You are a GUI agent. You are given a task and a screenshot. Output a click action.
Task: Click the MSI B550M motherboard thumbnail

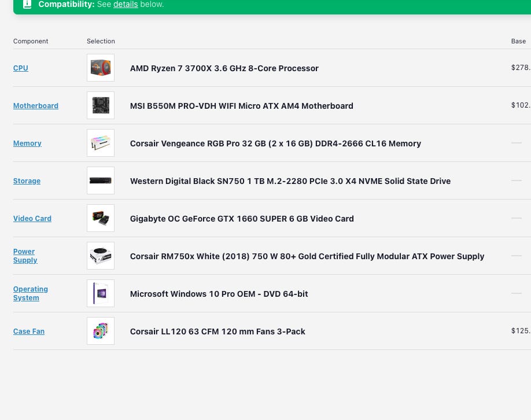101,105
